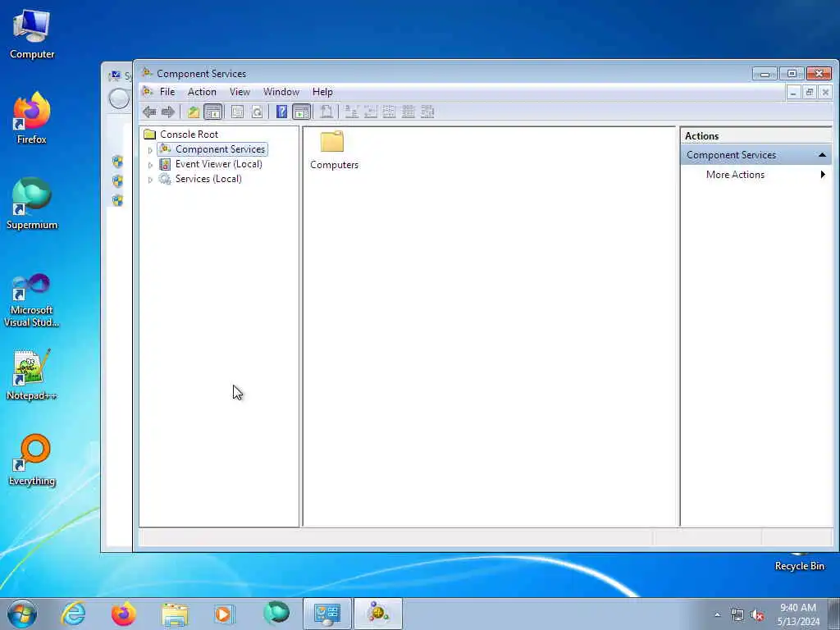Image resolution: width=840 pixels, height=630 pixels.
Task: Click the Properties toolbar icon
Action: (x=237, y=112)
